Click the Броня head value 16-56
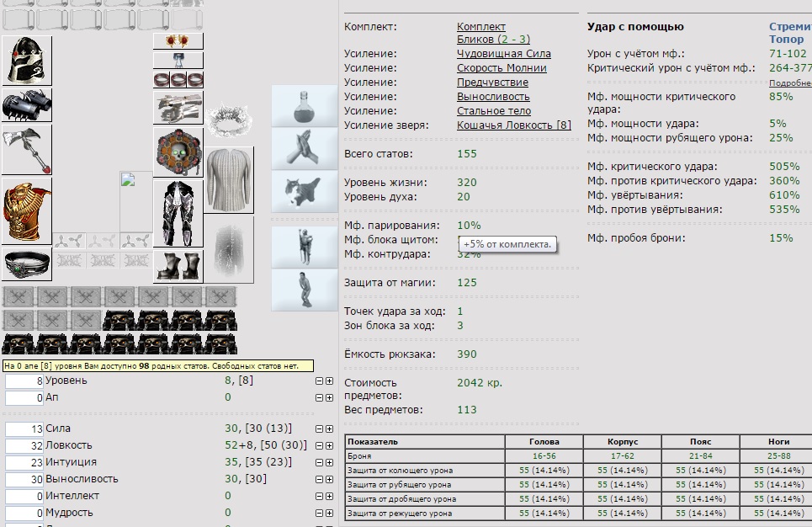This screenshot has width=812, height=527. click(x=544, y=456)
